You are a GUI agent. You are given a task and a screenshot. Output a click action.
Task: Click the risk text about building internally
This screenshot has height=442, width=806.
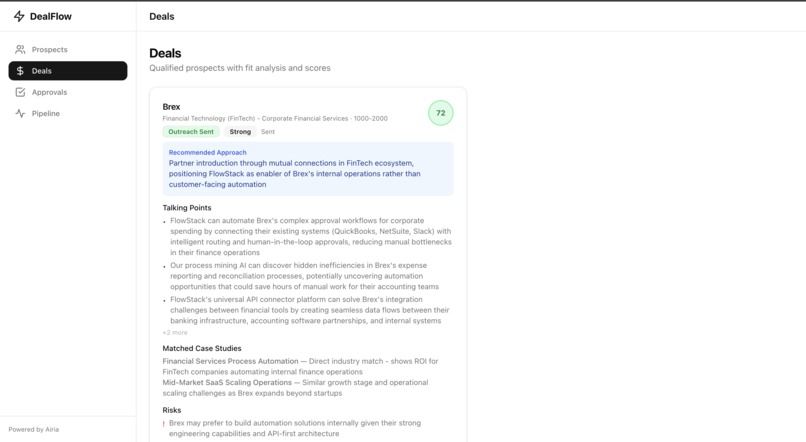tap(295, 428)
